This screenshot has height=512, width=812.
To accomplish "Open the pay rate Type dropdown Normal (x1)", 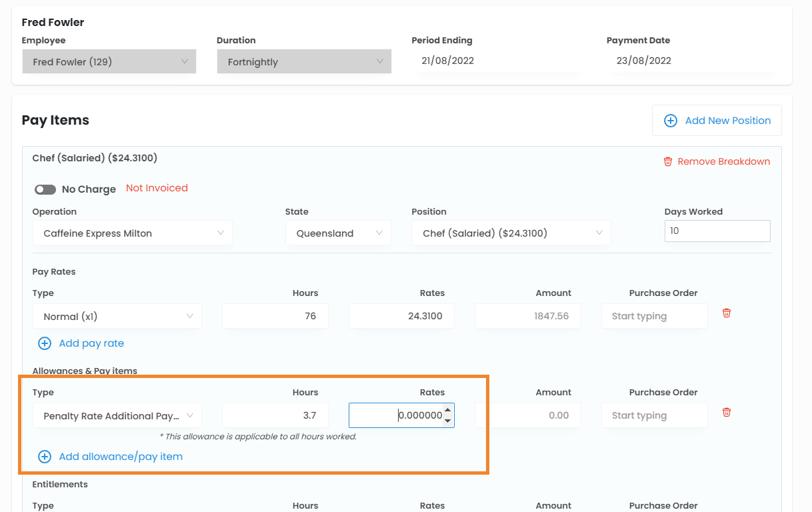I will click(x=117, y=316).
